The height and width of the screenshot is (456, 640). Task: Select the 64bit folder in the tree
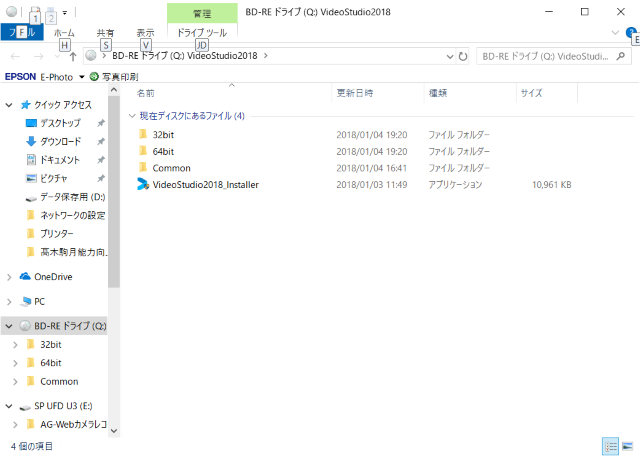[51, 363]
